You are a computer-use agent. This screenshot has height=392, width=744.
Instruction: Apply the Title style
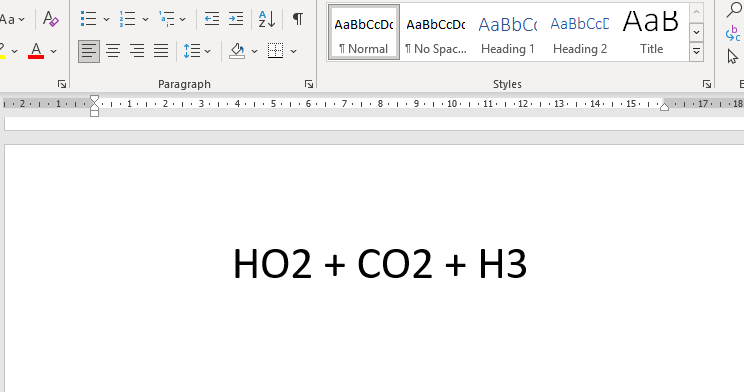[x=651, y=33]
